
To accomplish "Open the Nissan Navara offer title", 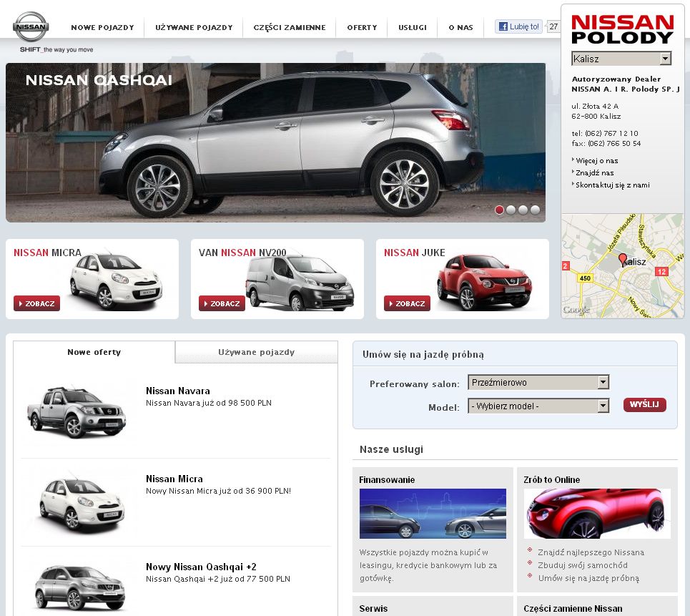I will [x=178, y=391].
